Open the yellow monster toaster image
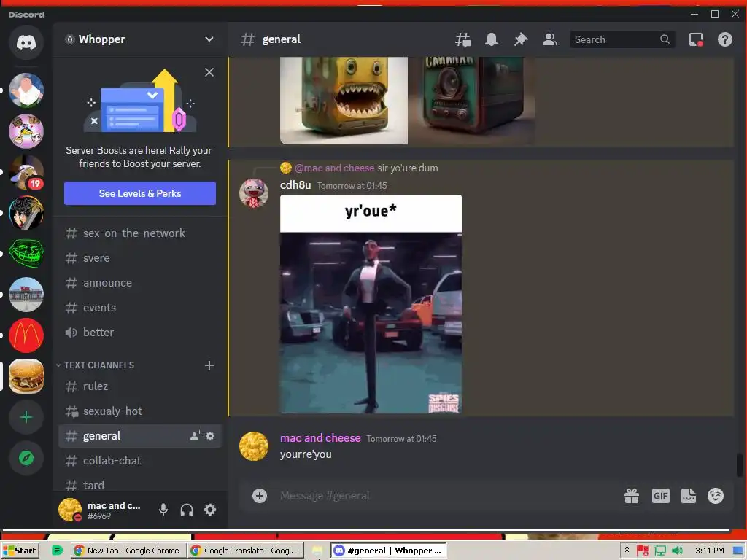This screenshot has width=747, height=560. pyautogui.click(x=344, y=101)
